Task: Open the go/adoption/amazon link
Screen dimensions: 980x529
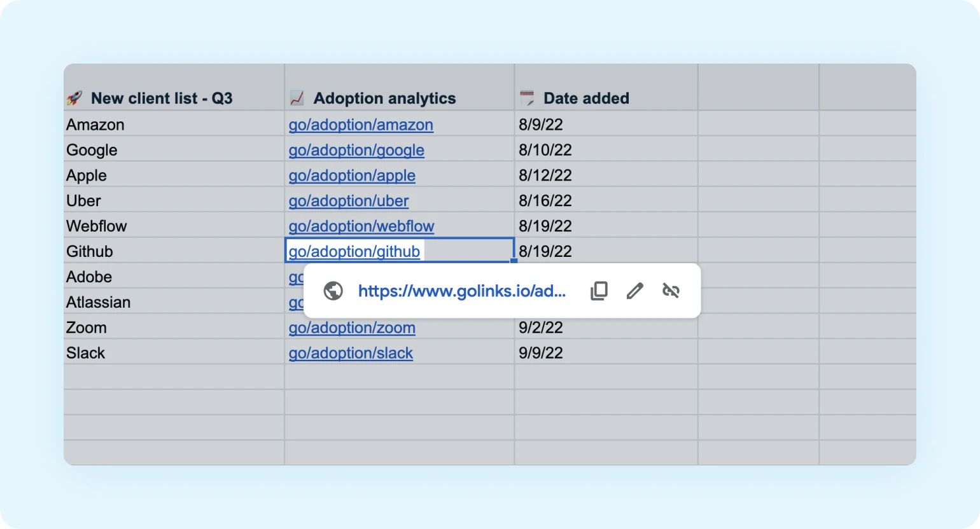Action: pyautogui.click(x=361, y=125)
